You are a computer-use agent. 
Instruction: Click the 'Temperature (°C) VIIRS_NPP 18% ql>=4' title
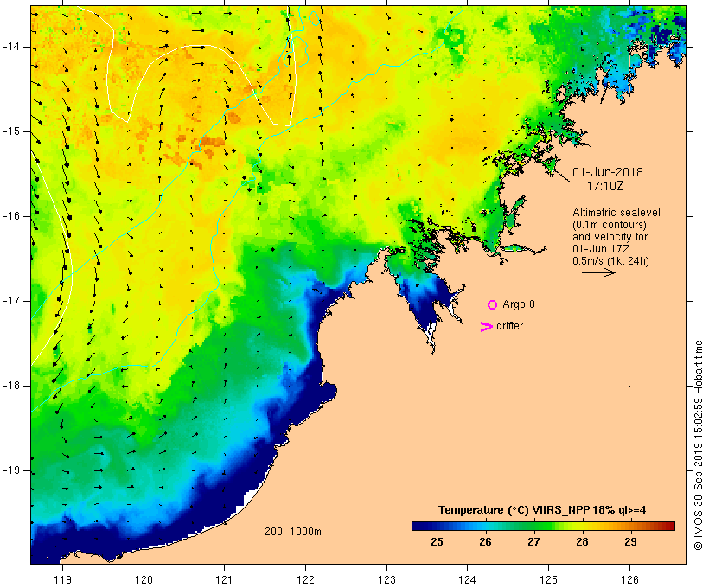pos(542,510)
